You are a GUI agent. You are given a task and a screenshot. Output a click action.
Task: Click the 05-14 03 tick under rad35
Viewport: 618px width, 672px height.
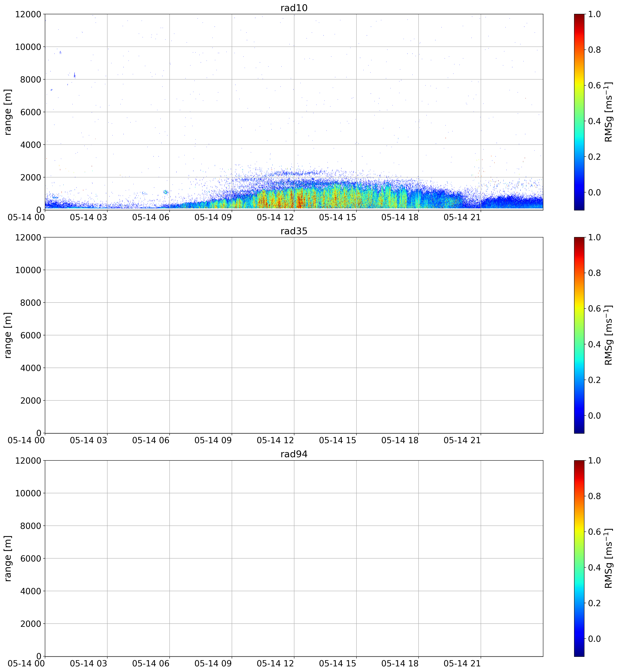click(89, 440)
